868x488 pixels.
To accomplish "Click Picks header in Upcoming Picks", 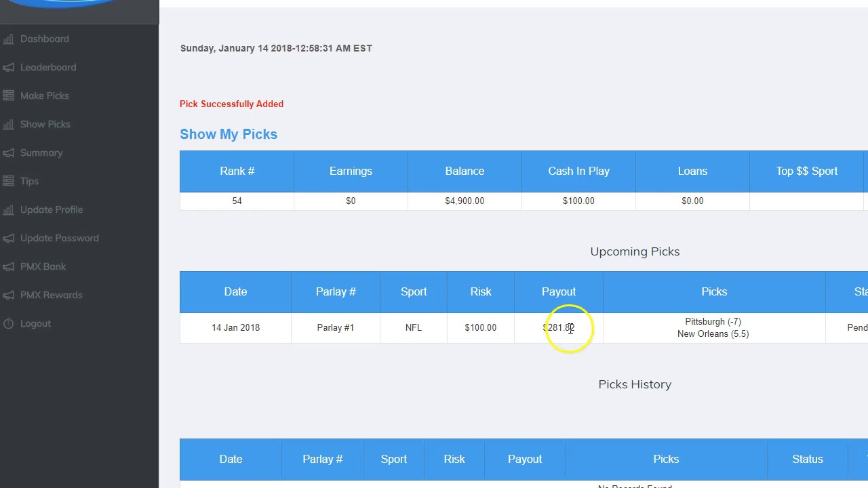I will point(714,292).
